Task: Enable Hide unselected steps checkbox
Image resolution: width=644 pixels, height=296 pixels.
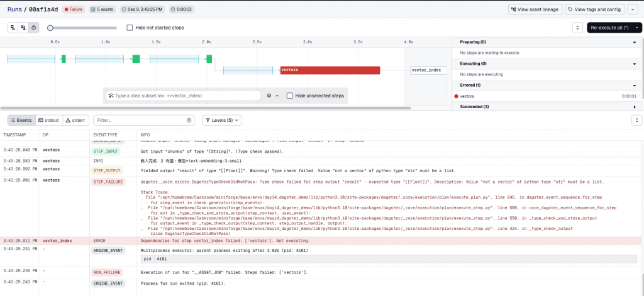Action: [289, 96]
